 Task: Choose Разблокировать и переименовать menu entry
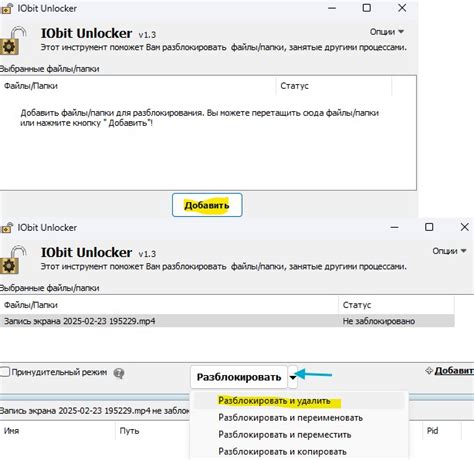click(290, 418)
